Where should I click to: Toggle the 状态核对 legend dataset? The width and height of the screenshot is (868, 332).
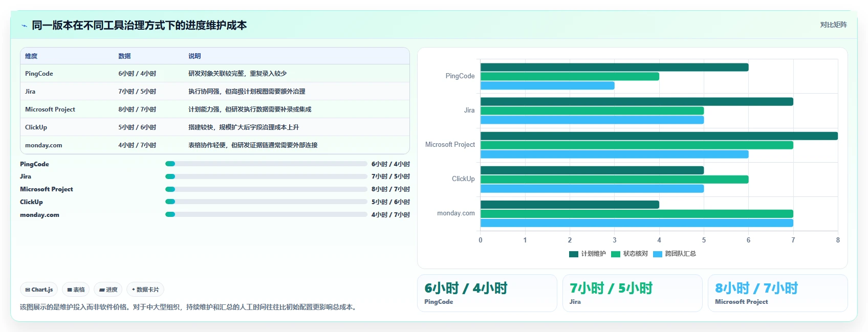click(x=630, y=254)
